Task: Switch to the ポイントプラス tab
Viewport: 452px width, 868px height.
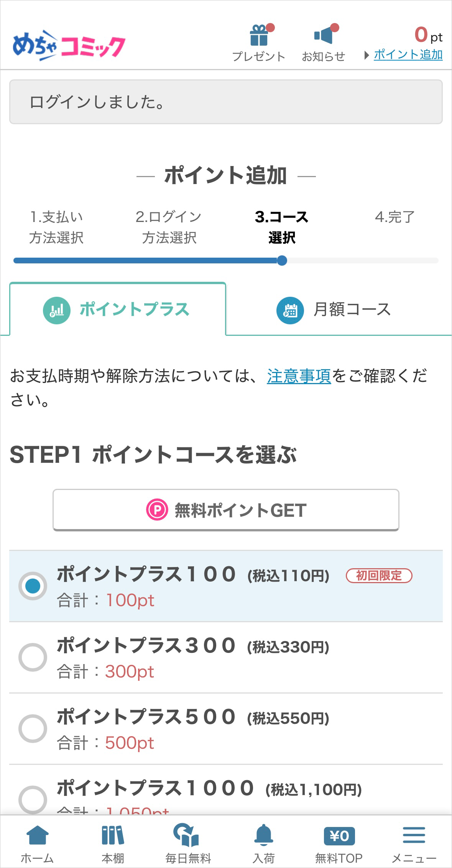Action: point(117,309)
